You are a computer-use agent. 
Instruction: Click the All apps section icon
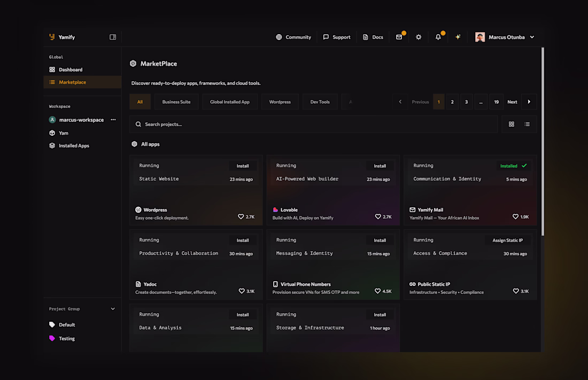coord(134,144)
